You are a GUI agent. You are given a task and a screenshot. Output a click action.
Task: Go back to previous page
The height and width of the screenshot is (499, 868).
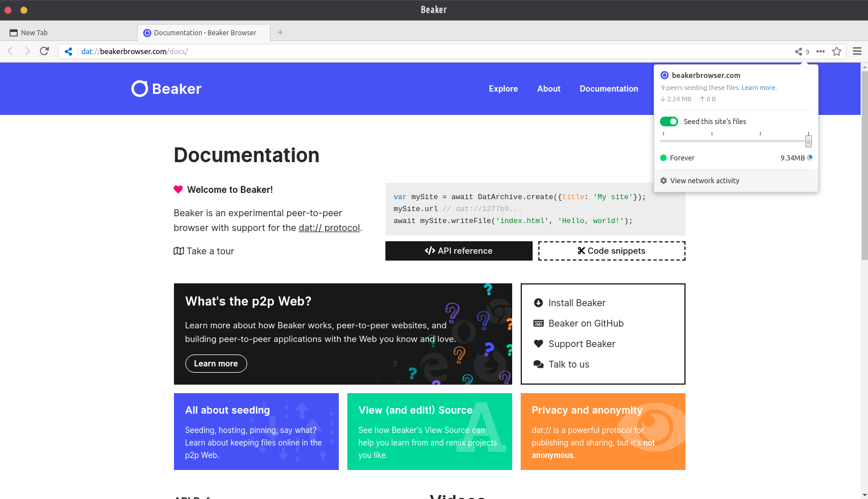[10, 51]
